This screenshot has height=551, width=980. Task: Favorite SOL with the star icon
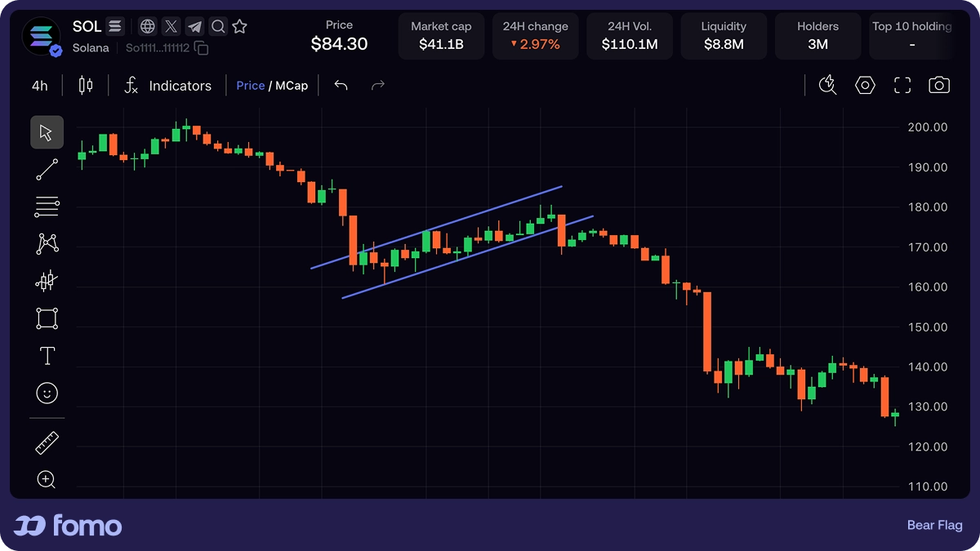coord(239,27)
